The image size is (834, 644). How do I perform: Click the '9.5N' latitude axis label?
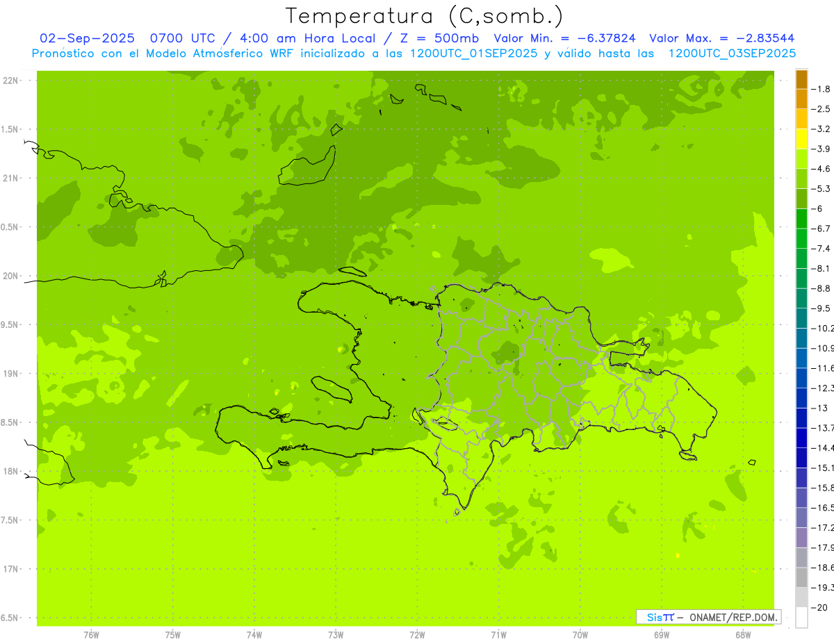point(10,325)
